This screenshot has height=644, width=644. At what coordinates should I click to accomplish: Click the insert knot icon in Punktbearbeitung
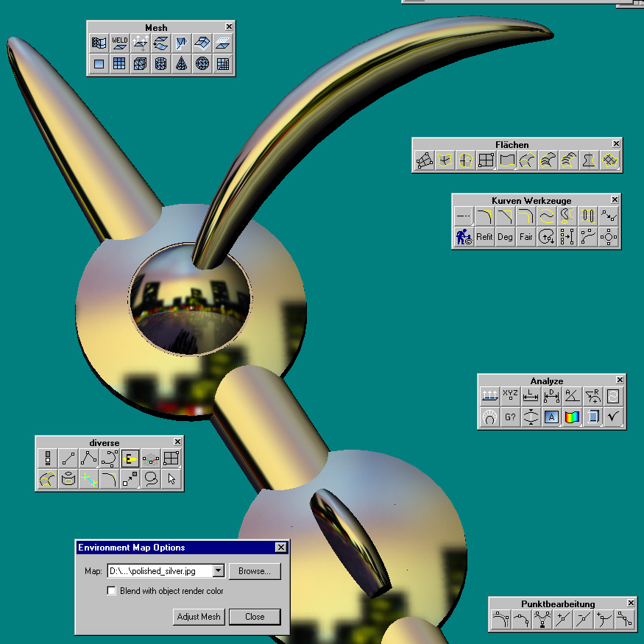[x=563, y=620]
